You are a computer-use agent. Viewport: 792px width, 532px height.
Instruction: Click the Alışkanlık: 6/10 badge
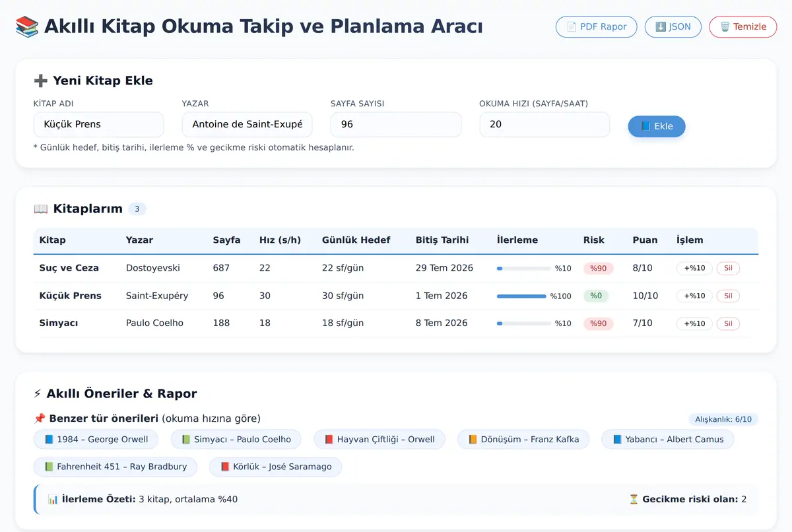tap(723, 419)
